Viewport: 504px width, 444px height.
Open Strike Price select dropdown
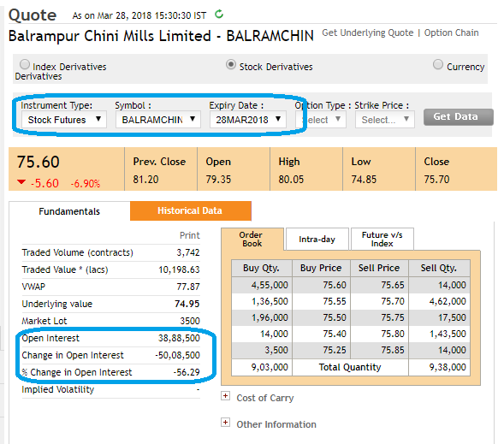(x=385, y=120)
